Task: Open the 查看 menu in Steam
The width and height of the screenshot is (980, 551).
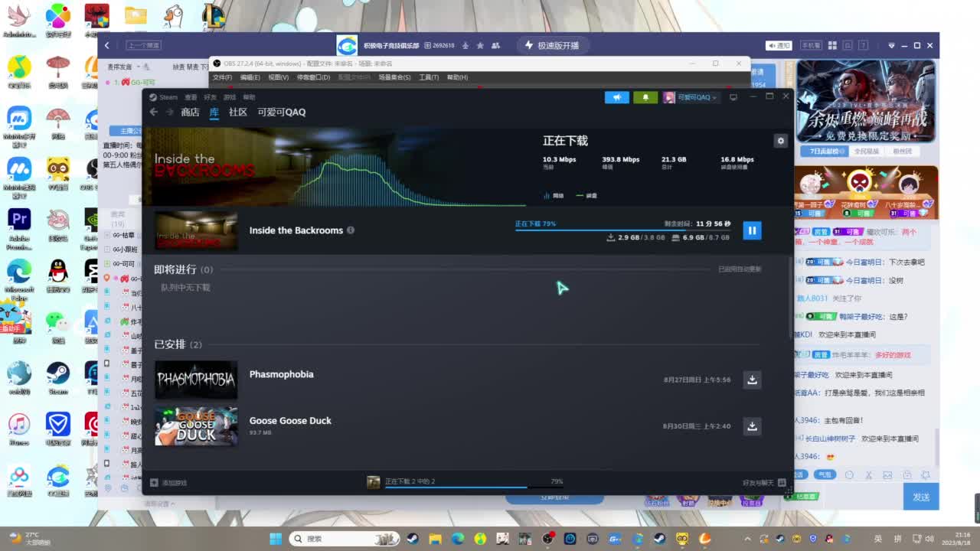Action: tap(191, 97)
